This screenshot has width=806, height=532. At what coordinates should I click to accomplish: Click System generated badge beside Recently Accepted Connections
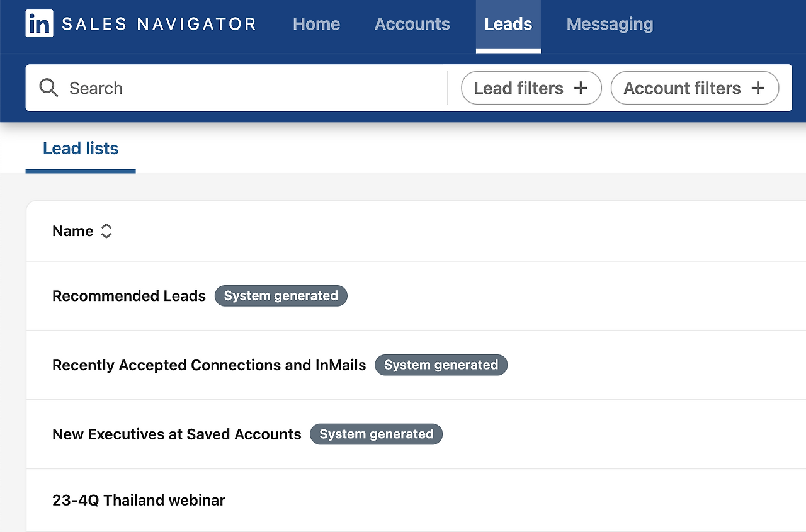click(441, 365)
